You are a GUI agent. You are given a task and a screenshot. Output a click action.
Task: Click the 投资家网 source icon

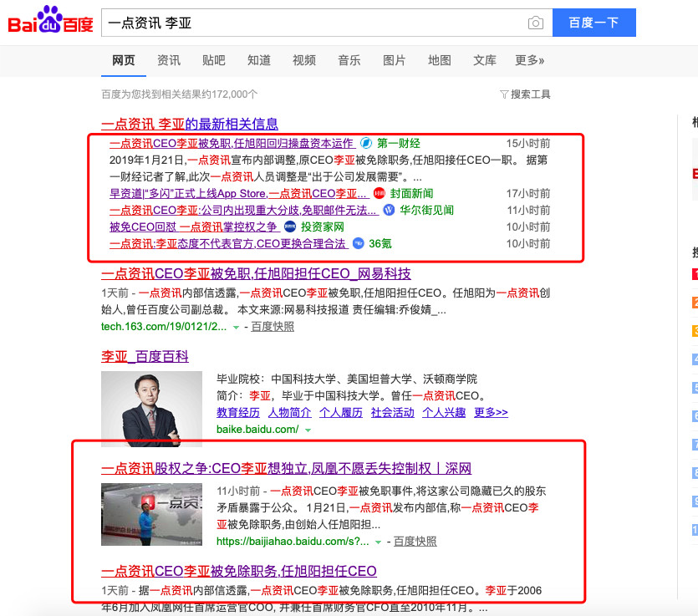(x=290, y=227)
